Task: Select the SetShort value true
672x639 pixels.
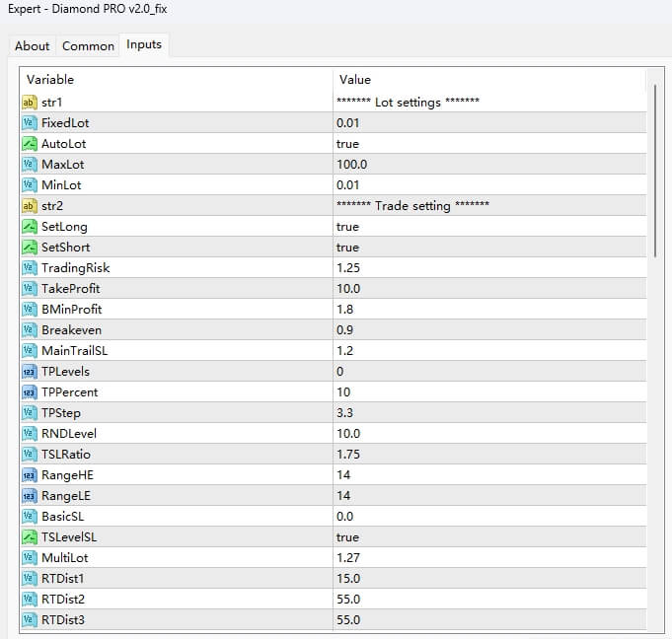Action: (347, 248)
